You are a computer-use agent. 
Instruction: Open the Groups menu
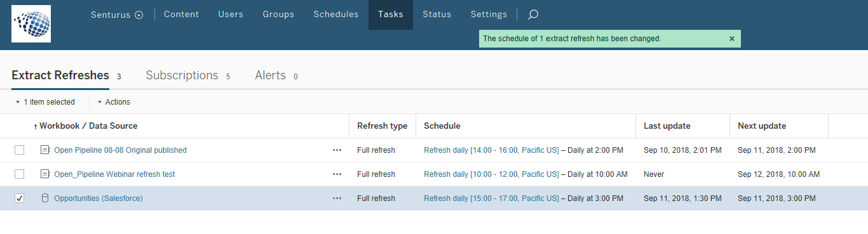(x=278, y=14)
